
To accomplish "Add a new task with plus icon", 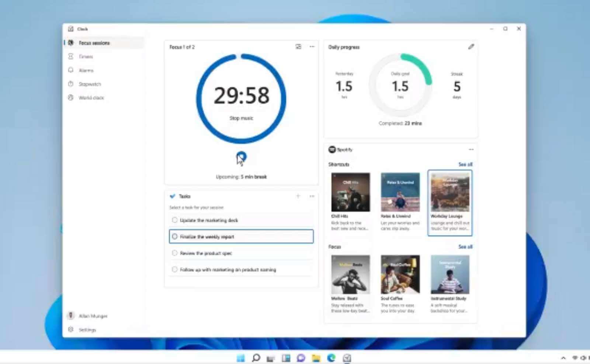I will (x=298, y=196).
